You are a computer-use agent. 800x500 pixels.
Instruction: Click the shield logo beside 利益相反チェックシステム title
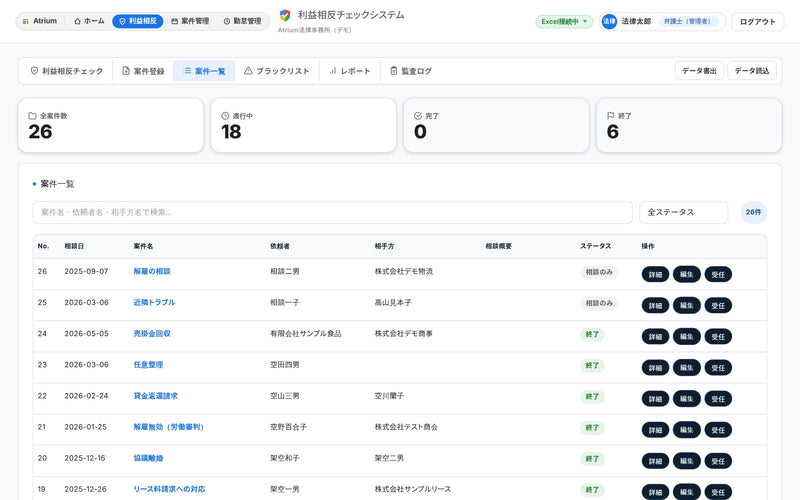[285, 15]
